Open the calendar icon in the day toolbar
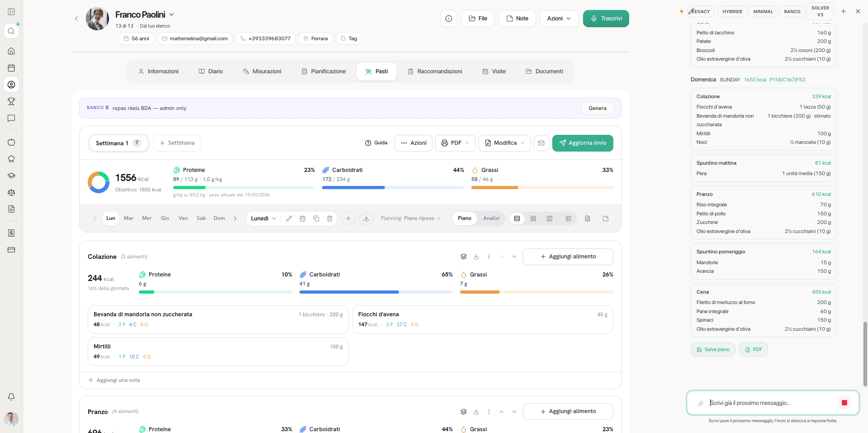The width and height of the screenshot is (868, 433). pyautogui.click(x=303, y=219)
